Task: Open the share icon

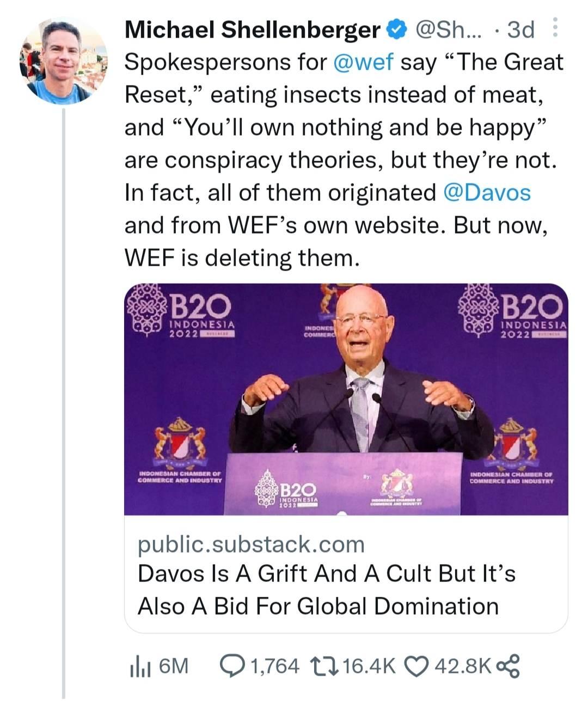Action: (509, 666)
